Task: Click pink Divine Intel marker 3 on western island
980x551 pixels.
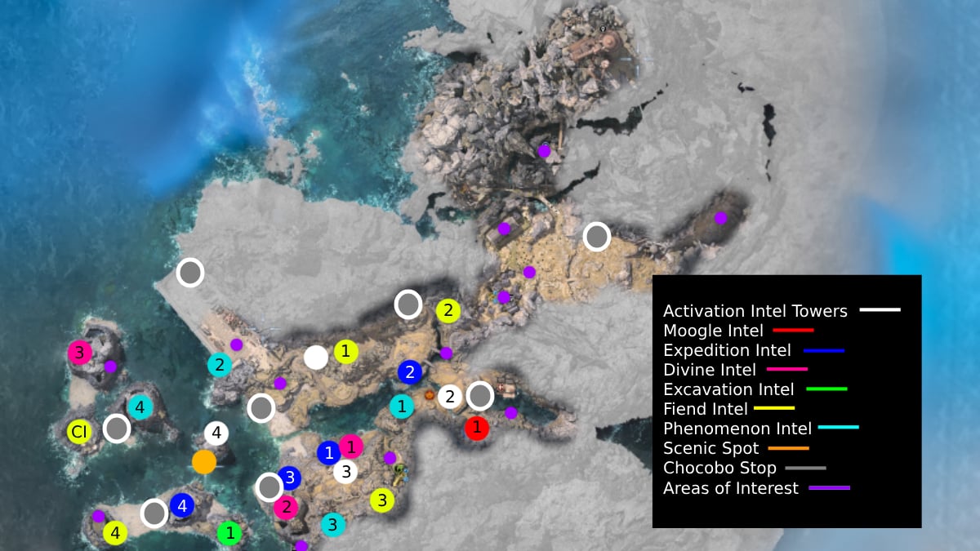Action: (x=79, y=353)
